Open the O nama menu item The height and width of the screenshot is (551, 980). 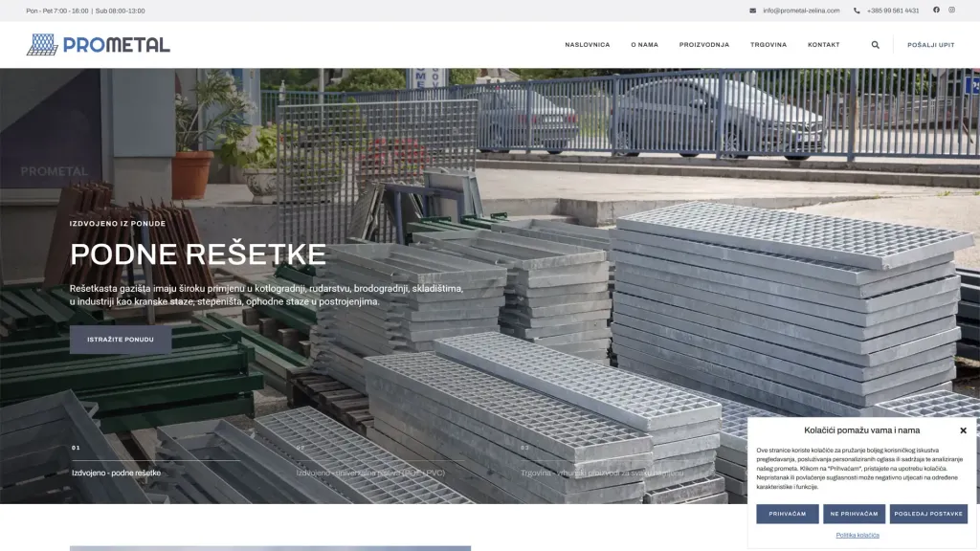[x=644, y=45]
